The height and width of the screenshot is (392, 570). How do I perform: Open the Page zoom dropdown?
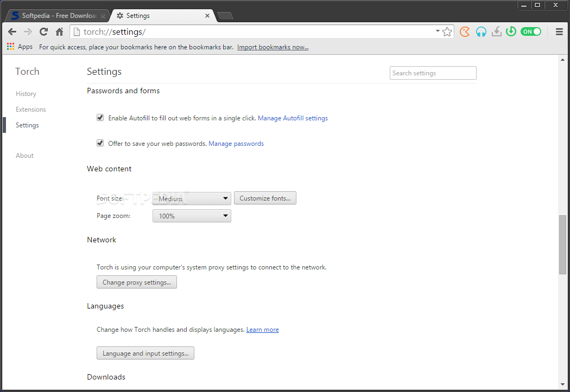coord(192,216)
